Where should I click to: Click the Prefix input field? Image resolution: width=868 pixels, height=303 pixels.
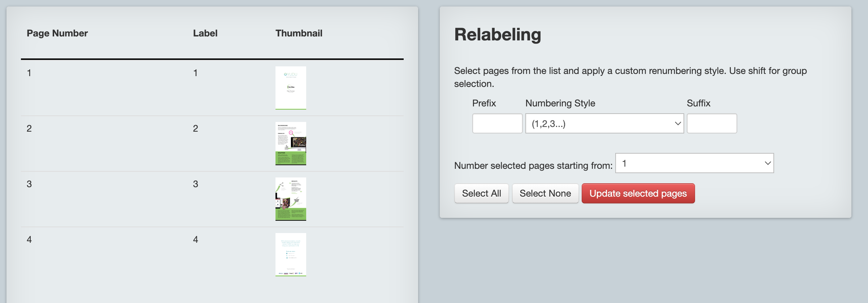click(497, 123)
